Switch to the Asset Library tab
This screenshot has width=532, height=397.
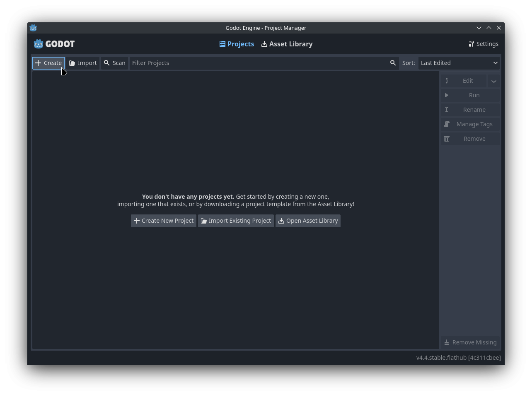287,44
